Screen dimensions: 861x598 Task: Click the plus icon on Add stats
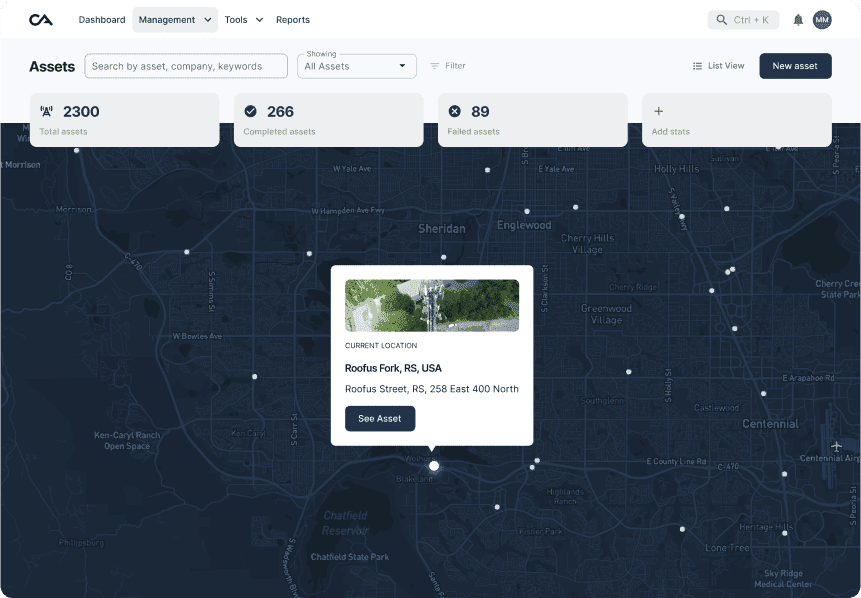pyautogui.click(x=658, y=111)
